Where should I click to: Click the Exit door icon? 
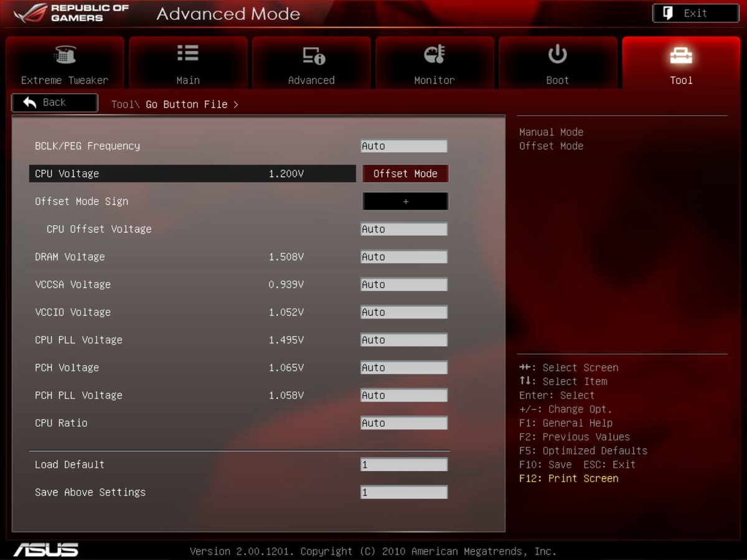[669, 13]
